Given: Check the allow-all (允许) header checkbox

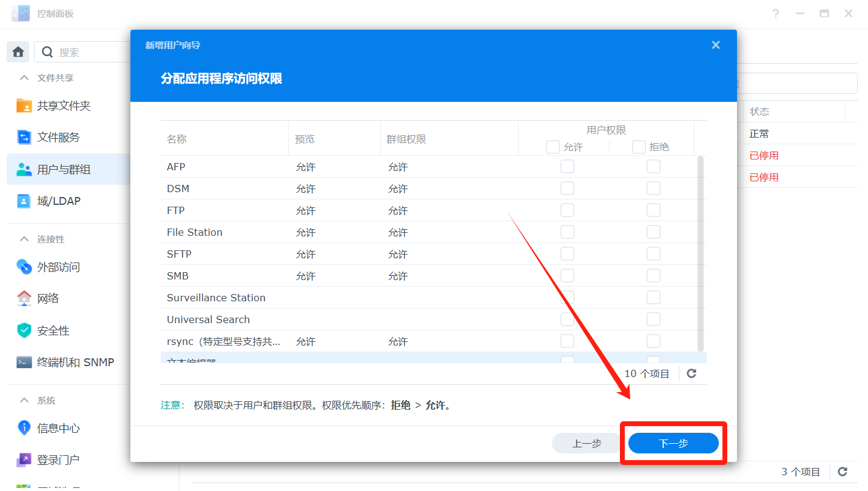Looking at the screenshot, I should click(553, 147).
